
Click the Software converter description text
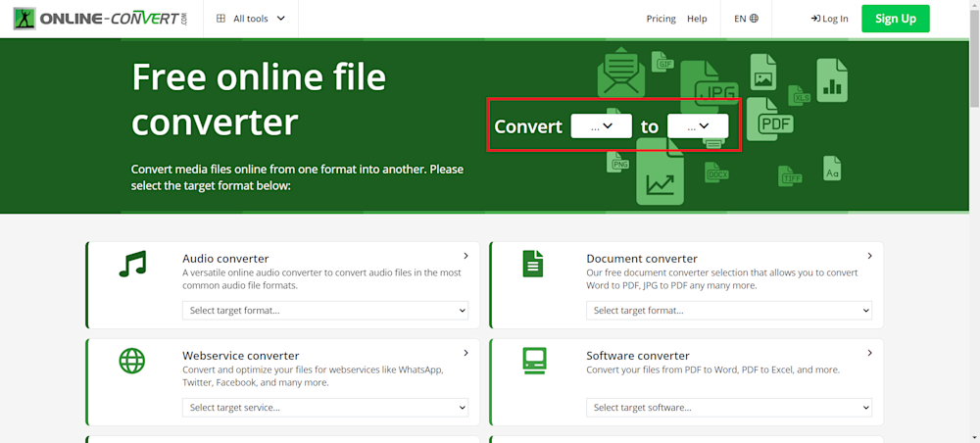coord(712,369)
